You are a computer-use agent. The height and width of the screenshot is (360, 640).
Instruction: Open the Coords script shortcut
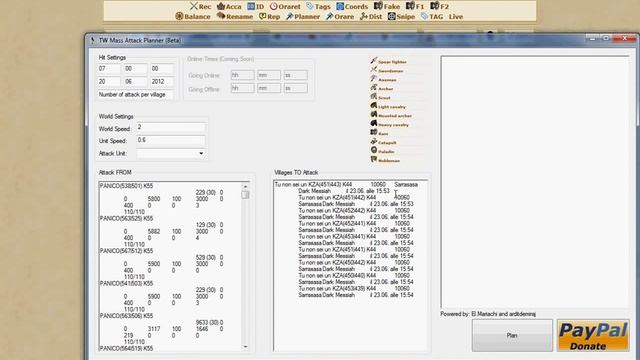pos(352,6)
